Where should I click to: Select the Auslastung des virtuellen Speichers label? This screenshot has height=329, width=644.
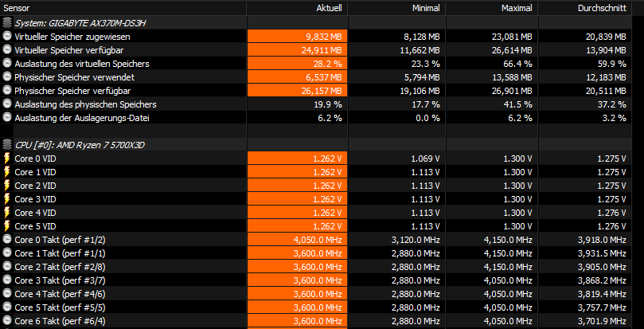click(82, 65)
